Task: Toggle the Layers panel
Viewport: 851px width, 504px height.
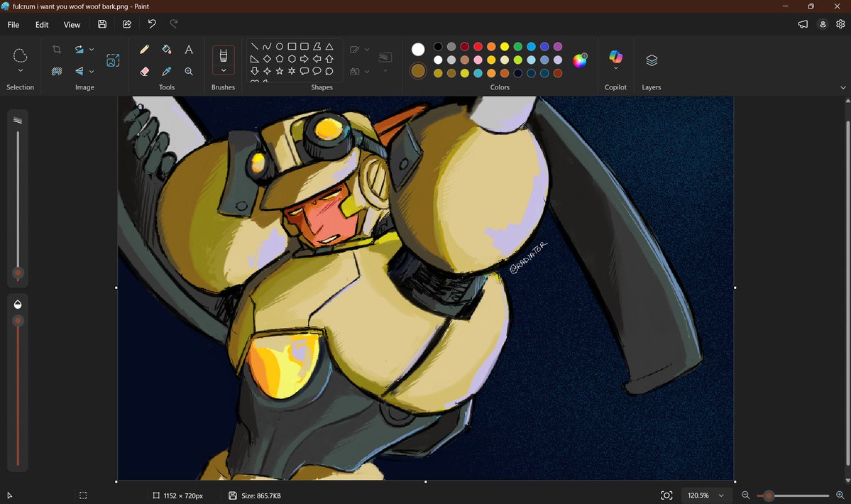Action: tap(652, 60)
